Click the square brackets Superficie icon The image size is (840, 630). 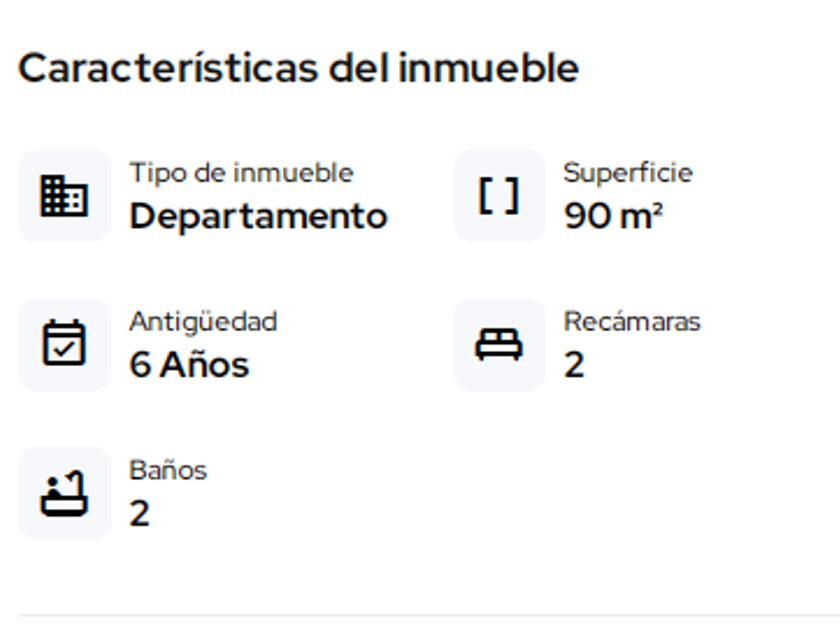499,196
